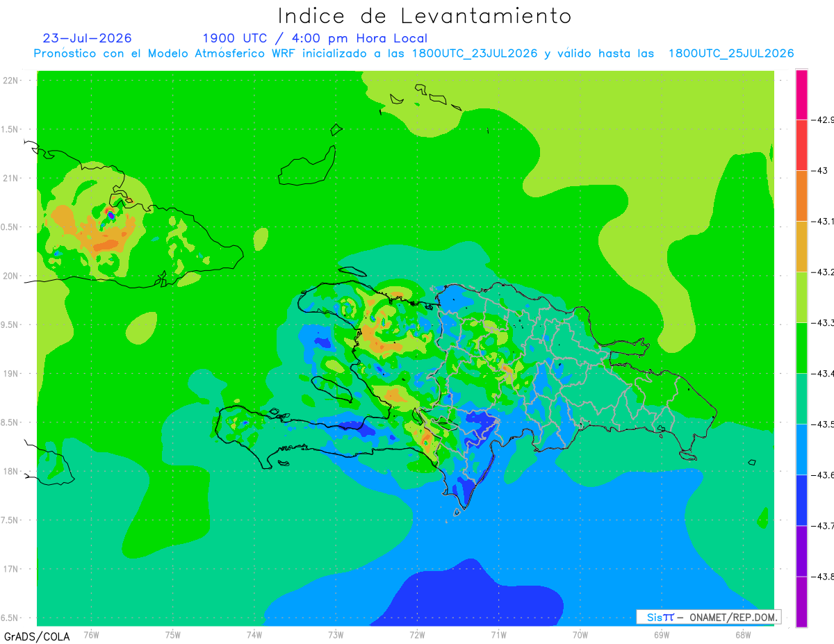
Task: Select the lime green swatch below -43.2
Action: point(801,297)
